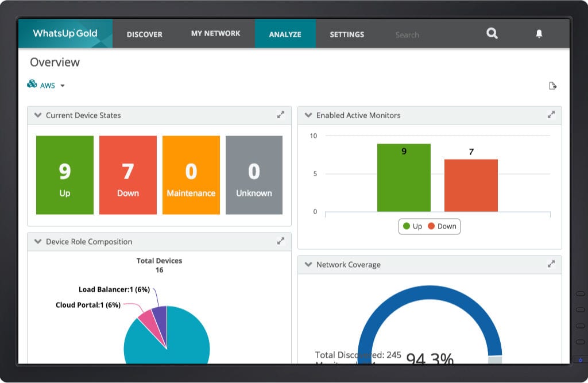588x383 pixels.
Task: Open the notifications bell icon
Action: click(x=539, y=33)
